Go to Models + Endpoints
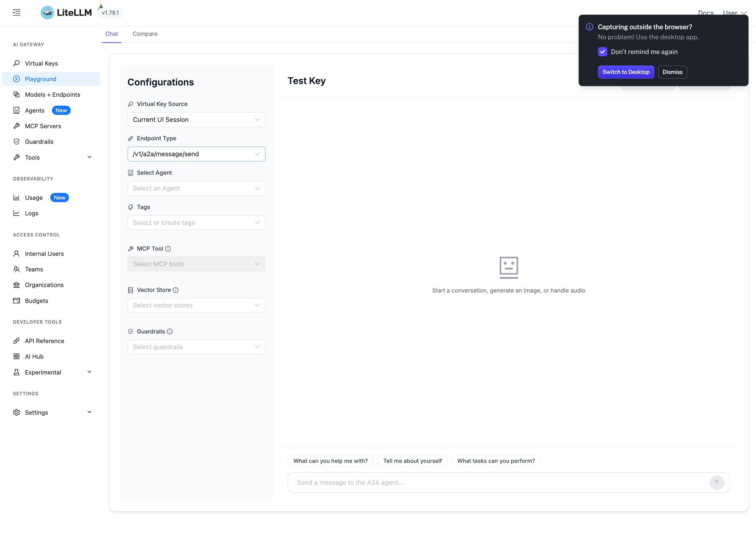Image resolution: width=756 pixels, height=544 pixels. point(52,94)
